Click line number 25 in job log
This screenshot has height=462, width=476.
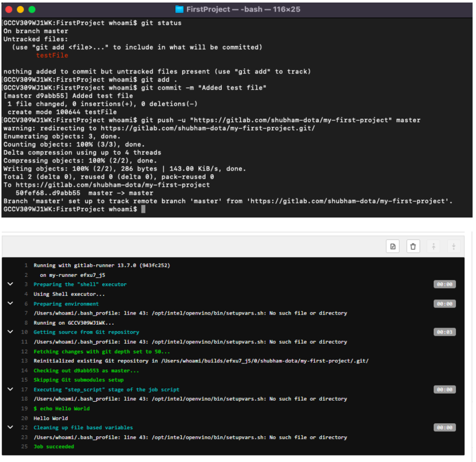coord(24,446)
